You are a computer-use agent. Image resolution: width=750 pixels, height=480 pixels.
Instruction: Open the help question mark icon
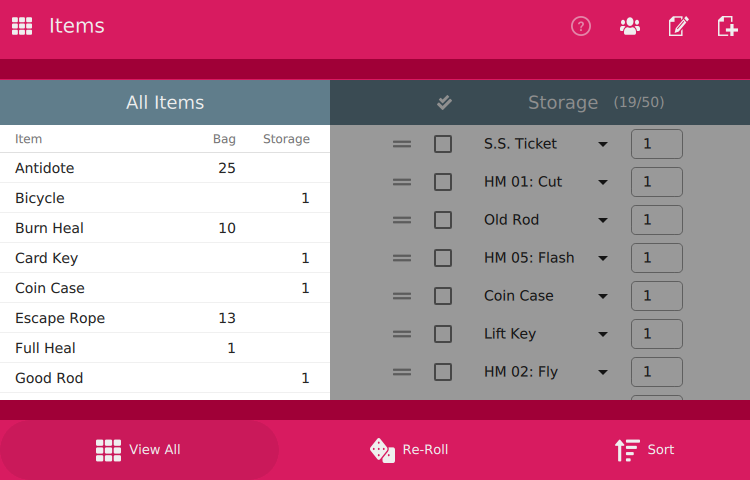[x=581, y=26]
